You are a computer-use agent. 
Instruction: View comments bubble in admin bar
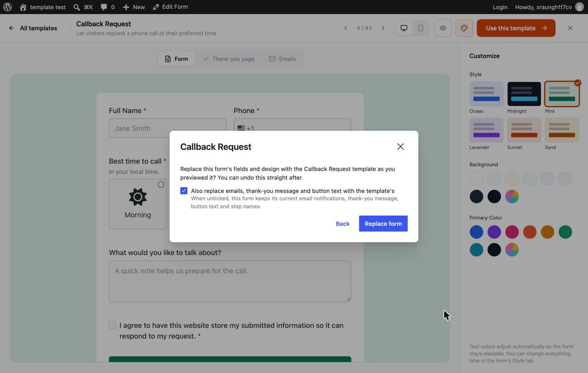pyautogui.click(x=107, y=7)
